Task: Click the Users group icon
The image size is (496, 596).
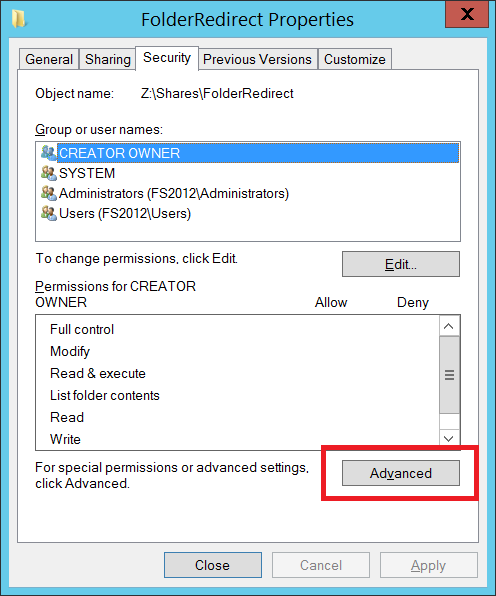Action: pos(49,213)
